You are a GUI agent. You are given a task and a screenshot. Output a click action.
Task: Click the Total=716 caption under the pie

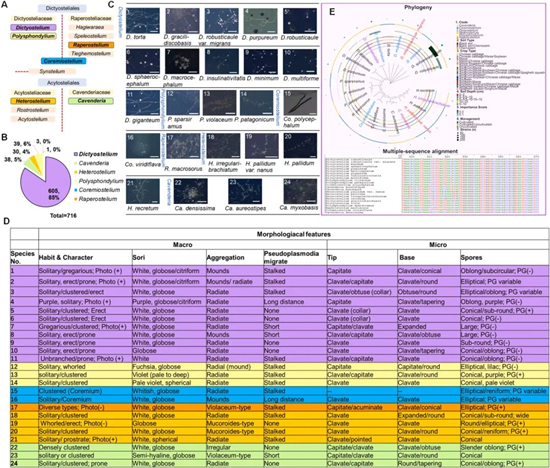pyautogui.click(x=63, y=215)
